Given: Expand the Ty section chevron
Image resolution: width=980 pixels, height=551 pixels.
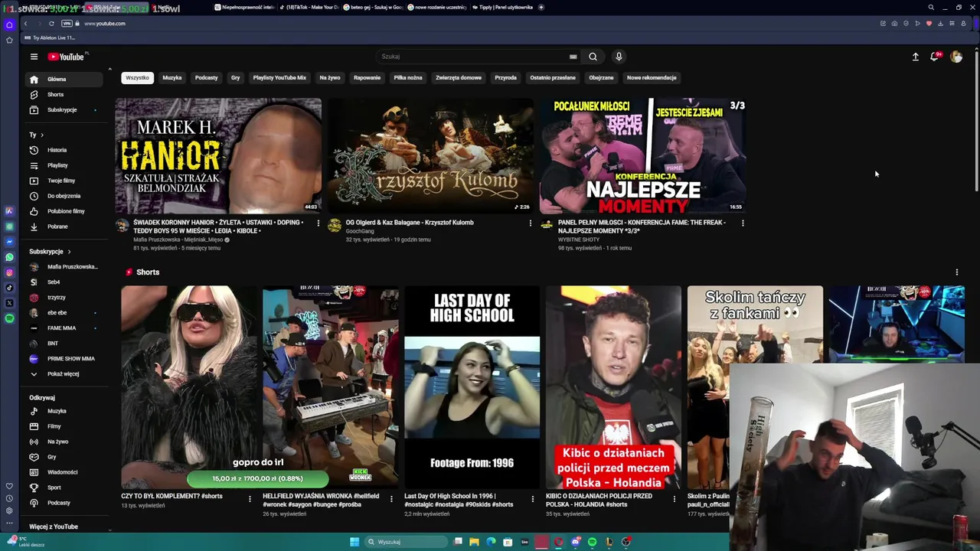Looking at the screenshot, I should point(42,135).
